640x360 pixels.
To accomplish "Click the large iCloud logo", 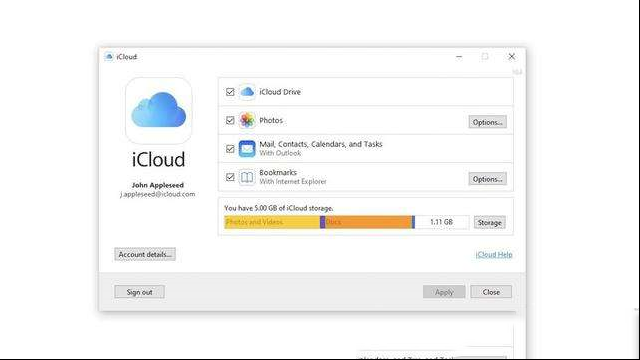I will pos(159,110).
